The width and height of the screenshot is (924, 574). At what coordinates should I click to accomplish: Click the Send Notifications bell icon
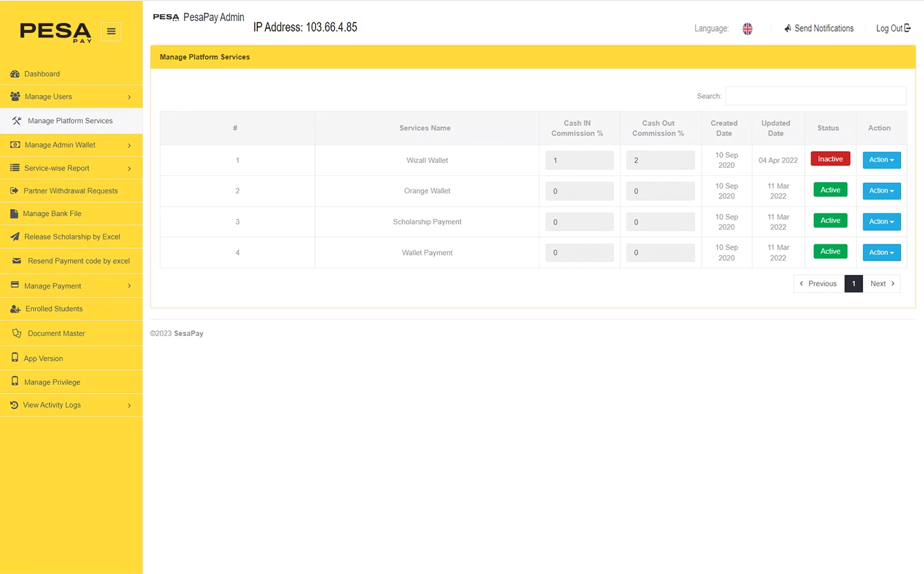(787, 28)
